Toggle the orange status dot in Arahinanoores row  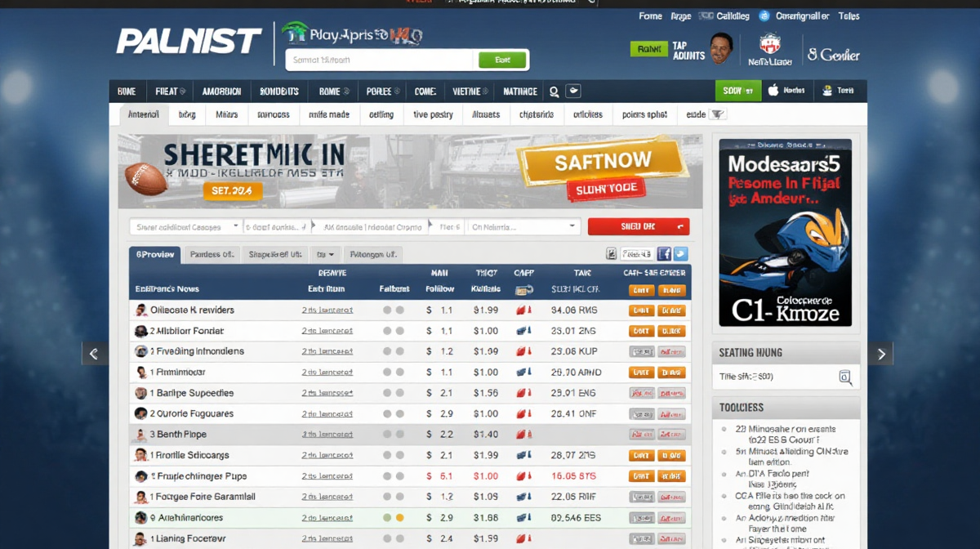coord(399,518)
